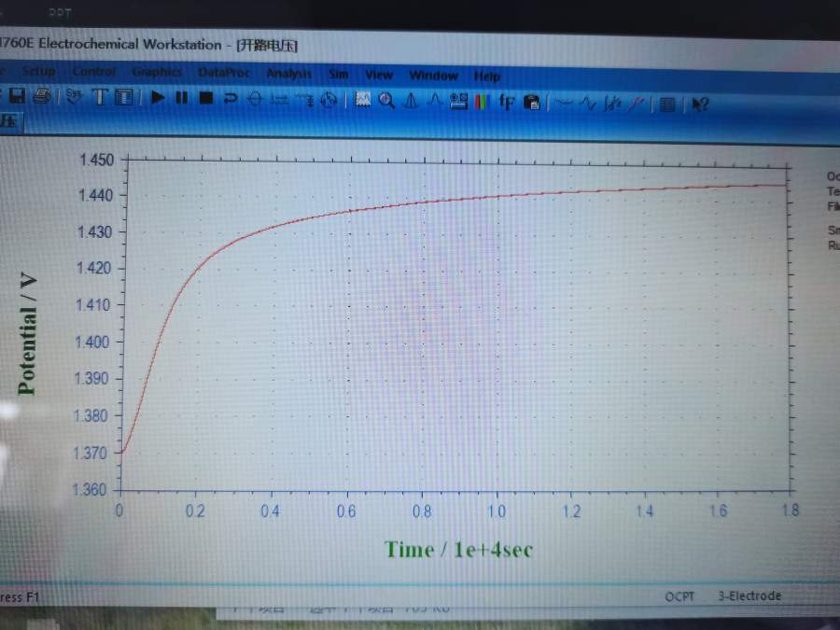Viewport: 840px width, 630px height.
Task: Open the Font settings fF icon
Action: pos(507,102)
